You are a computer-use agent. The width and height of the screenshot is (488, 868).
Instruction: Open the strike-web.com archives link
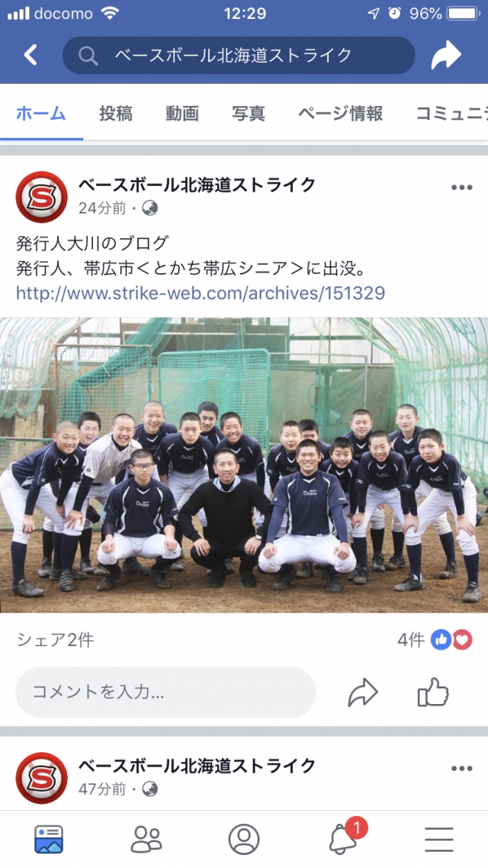[x=201, y=293]
